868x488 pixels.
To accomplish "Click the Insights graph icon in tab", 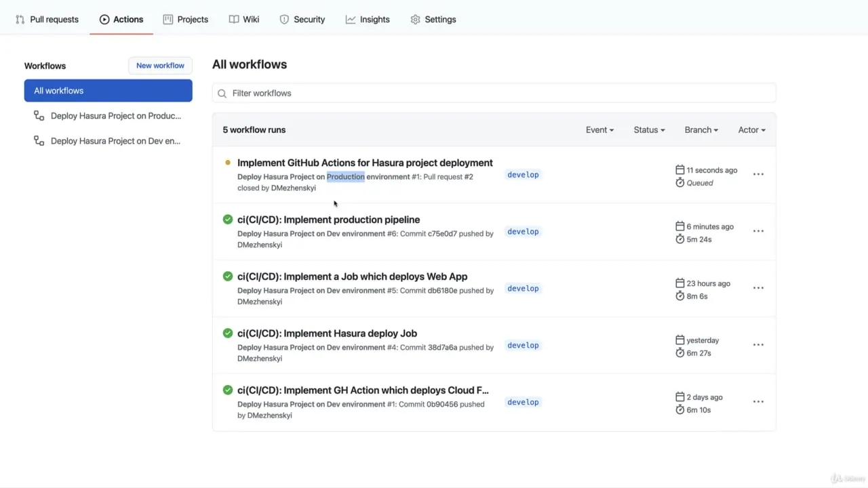I will tap(351, 20).
